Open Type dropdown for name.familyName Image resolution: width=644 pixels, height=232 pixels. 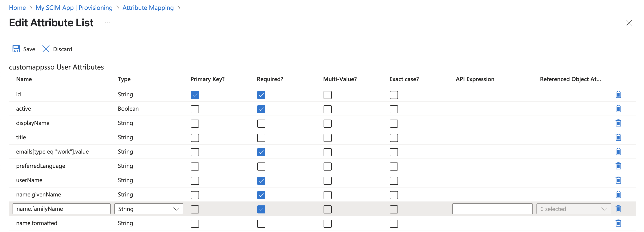149,209
